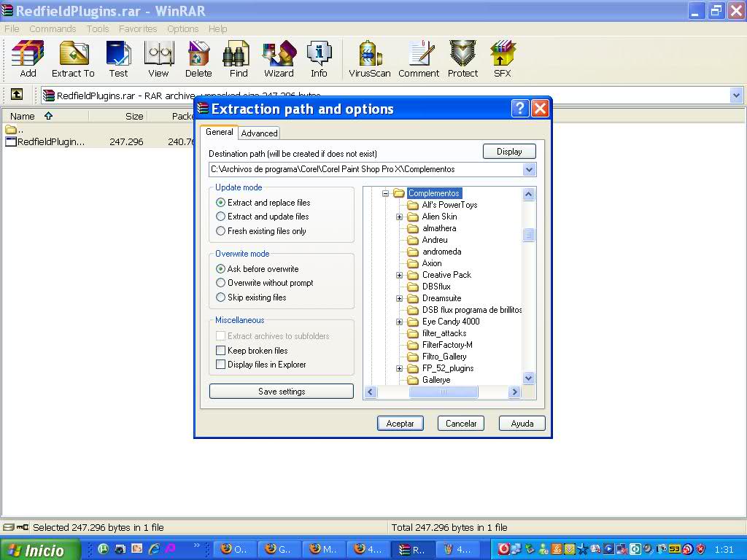Viewport: 747px width, 560px height.
Task: Expand the Creative Pack folder
Action: [399, 275]
